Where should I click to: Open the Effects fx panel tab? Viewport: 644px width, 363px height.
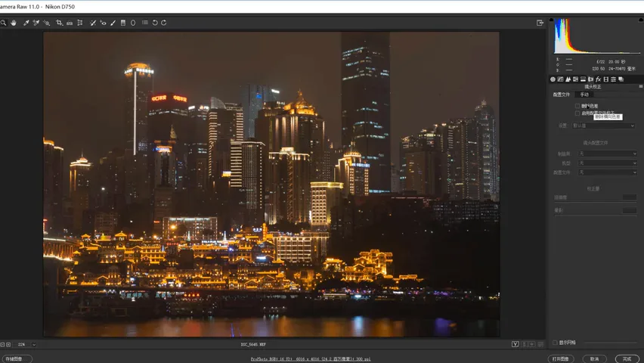click(x=599, y=79)
